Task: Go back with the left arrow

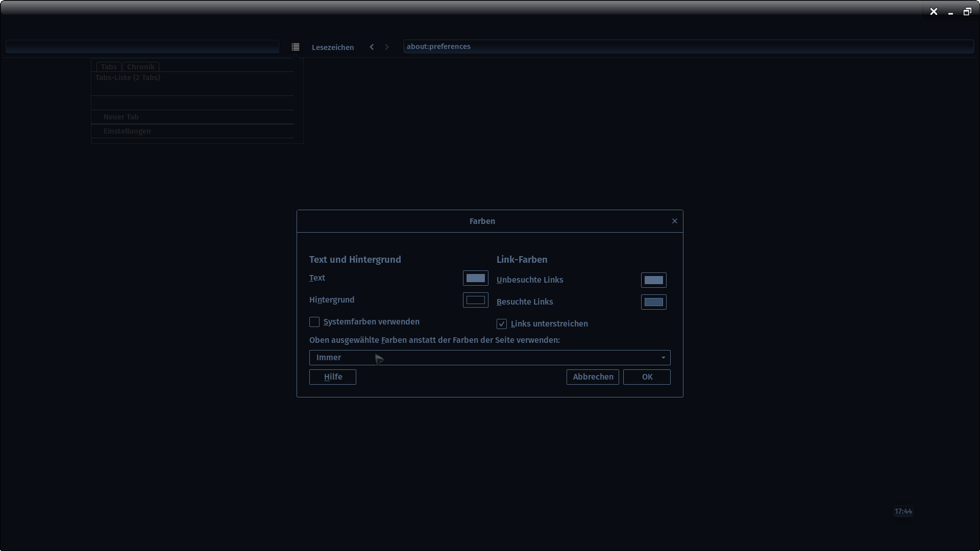Action: pyautogui.click(x=372, y=47)
